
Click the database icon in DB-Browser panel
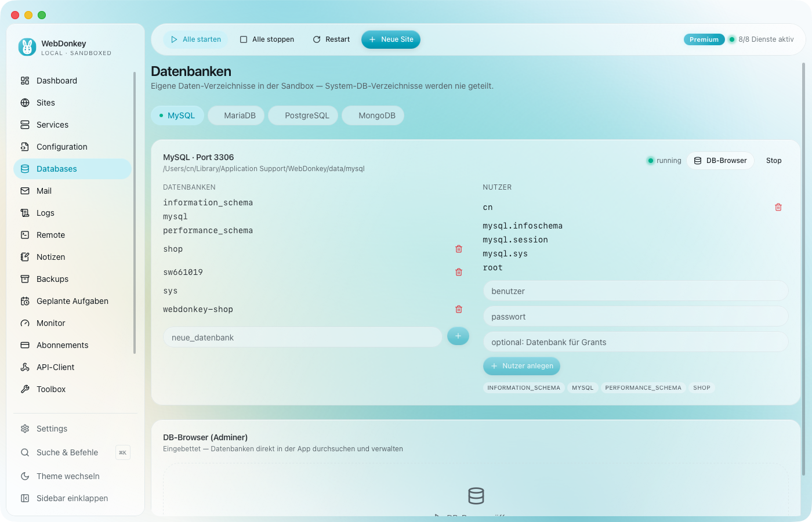pos(476,496)
